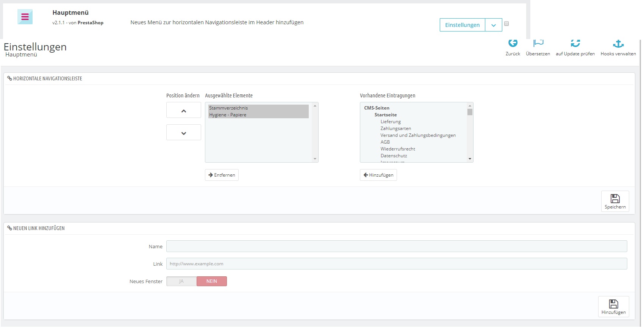
Task: Click the Hinzufügen button below available entries
Action: tap(378, 175)
